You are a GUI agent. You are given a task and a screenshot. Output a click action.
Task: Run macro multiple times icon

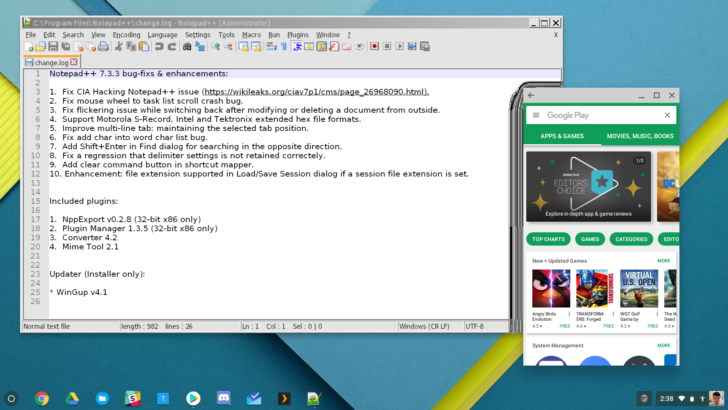tap(412, 46)
